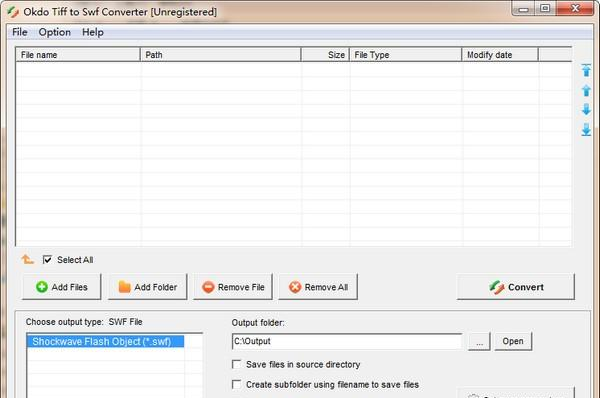
Task: Sort list by File Type column
Action: tap(406, 55)
